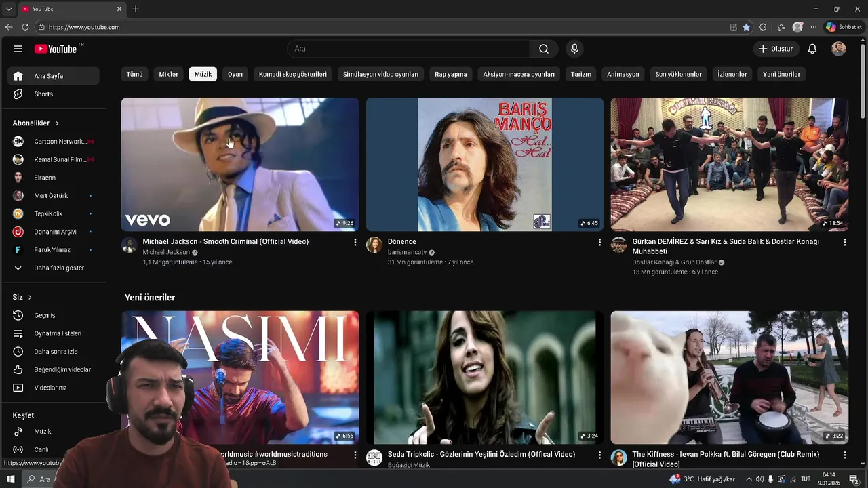Image resolution: width=868 pixels, height=488 pixels.
Task: Select the Oyun filter chip
Action: point(235,74)
